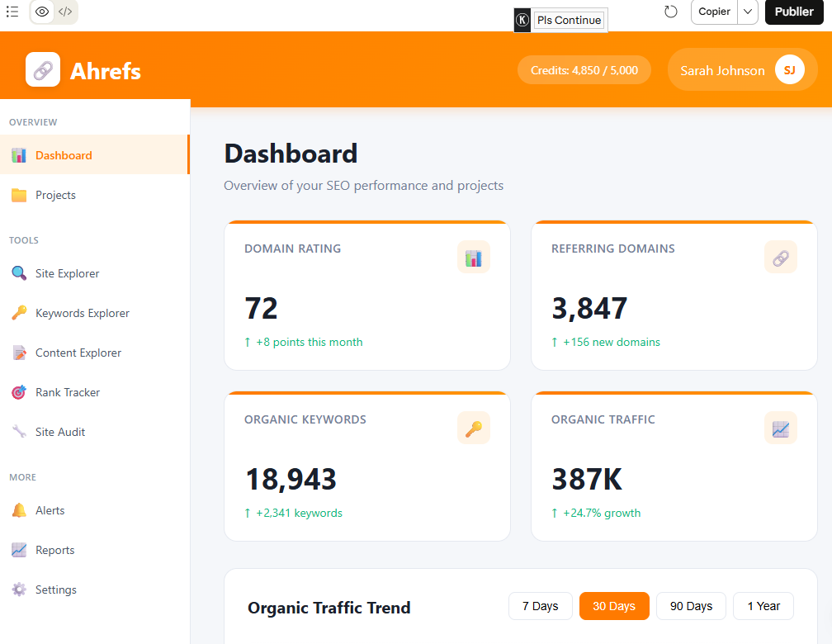Select the 90 Days range
The height and width of the screenshot is (644, 832).
pos(691,606)
